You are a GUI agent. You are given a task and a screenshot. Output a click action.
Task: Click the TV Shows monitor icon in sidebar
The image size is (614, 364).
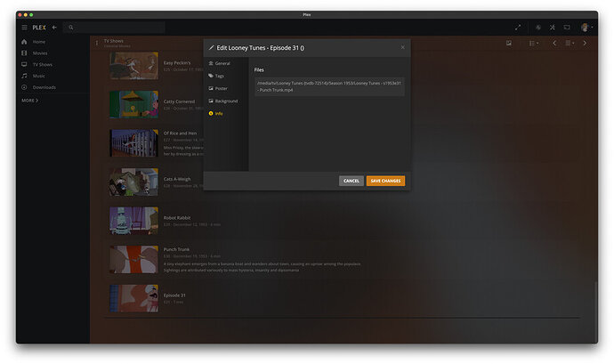(x=24, y=64)
